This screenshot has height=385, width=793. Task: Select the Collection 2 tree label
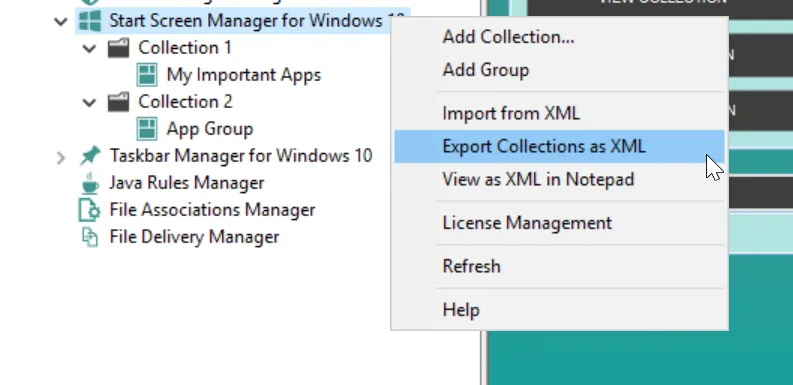tap(185, 102)
